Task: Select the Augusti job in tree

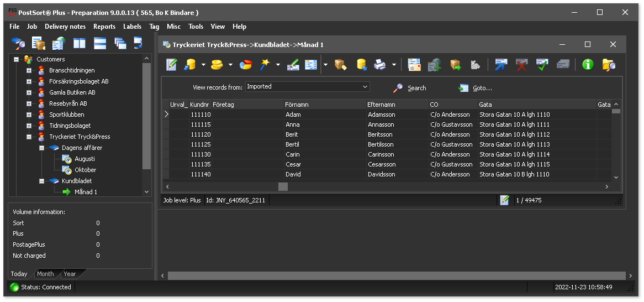Action: tap(85, 159)
